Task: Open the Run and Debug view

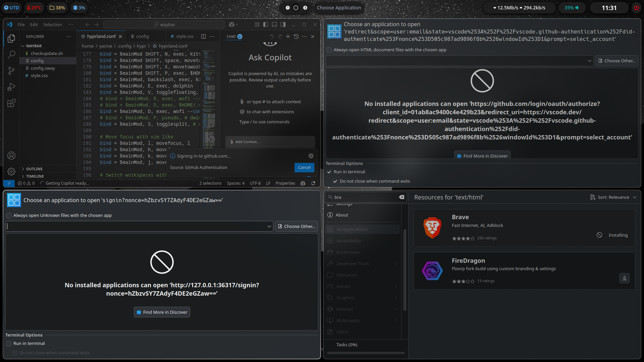Action: [11, 87]
